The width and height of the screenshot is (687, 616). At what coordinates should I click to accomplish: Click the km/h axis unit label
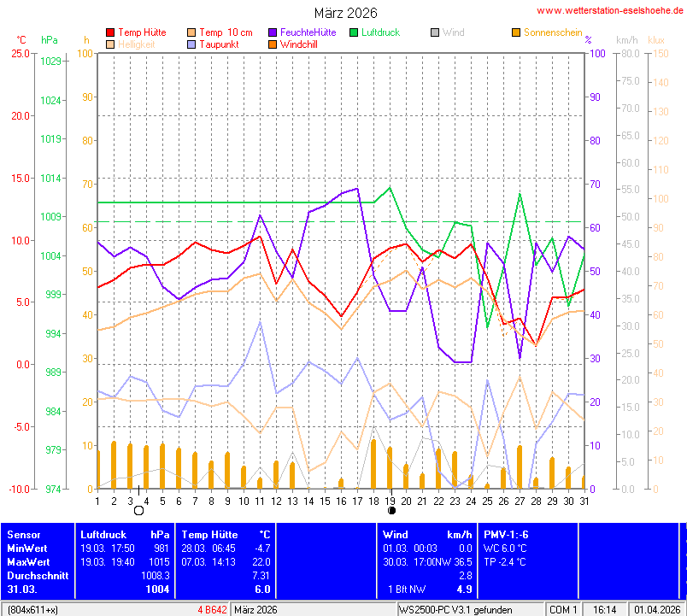(627, 40)
